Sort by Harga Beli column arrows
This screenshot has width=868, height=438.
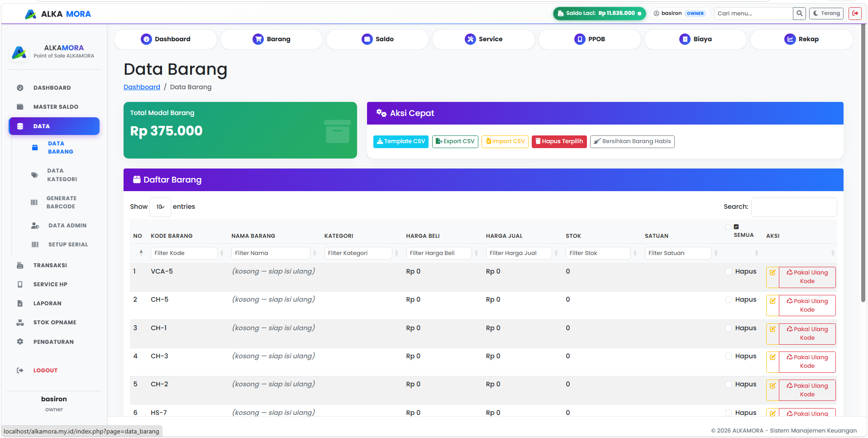click(x=476, y=253)
